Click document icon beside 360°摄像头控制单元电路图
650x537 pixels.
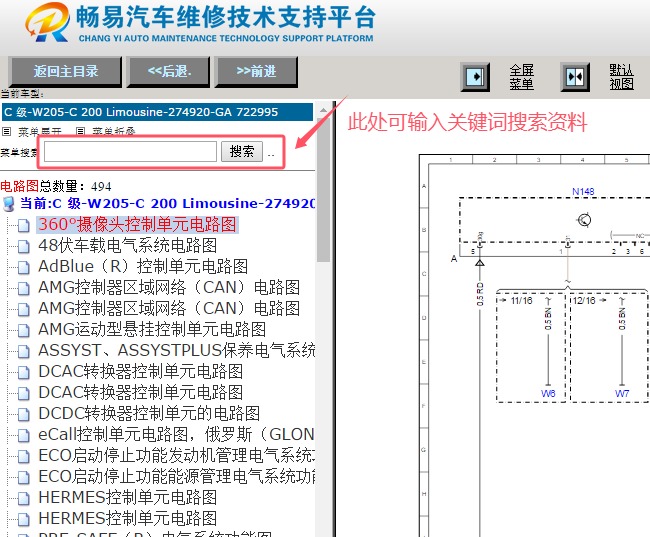point(23,225)
